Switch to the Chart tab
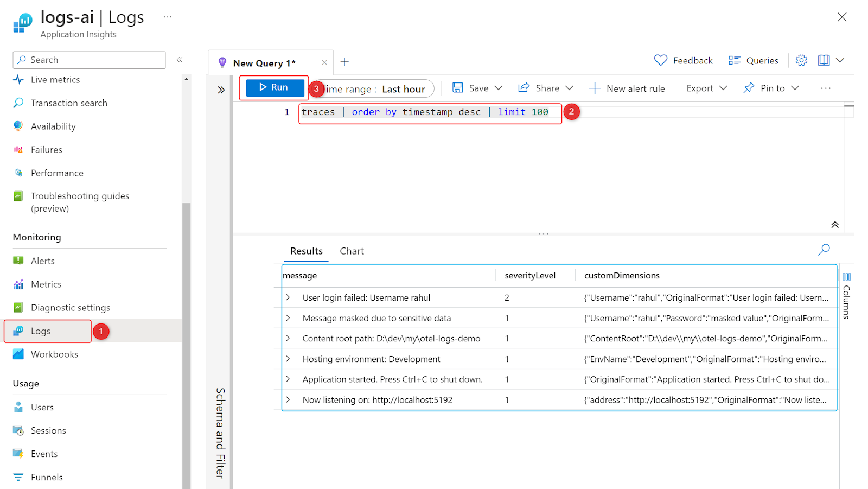 [352, 251]
